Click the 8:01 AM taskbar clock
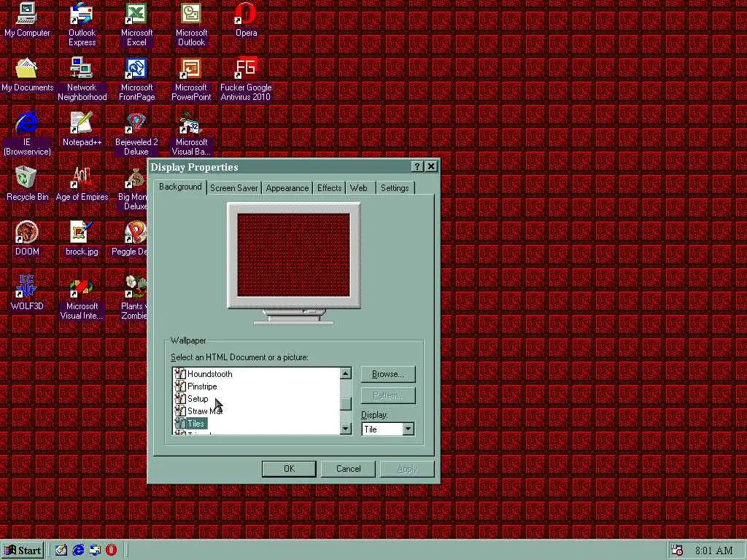This screenshot has height=560, width=747. 713,551
